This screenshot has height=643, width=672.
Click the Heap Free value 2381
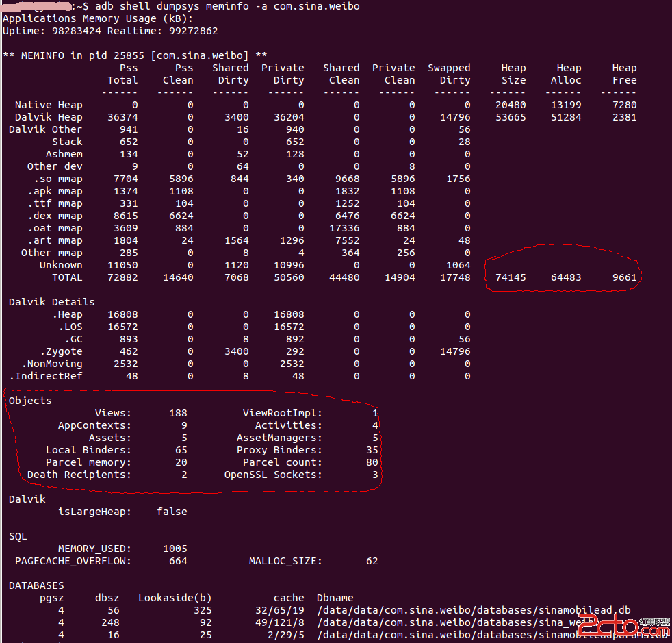(x=624, y=118)
